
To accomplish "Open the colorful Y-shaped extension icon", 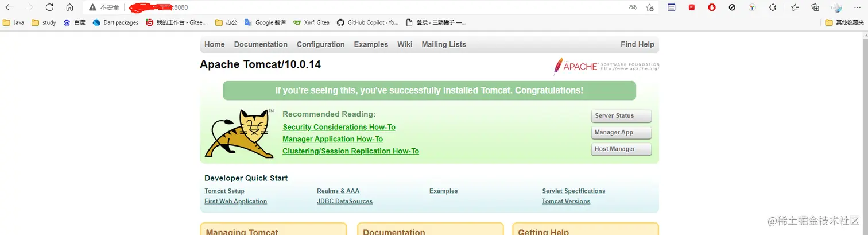I will (752, 7).
